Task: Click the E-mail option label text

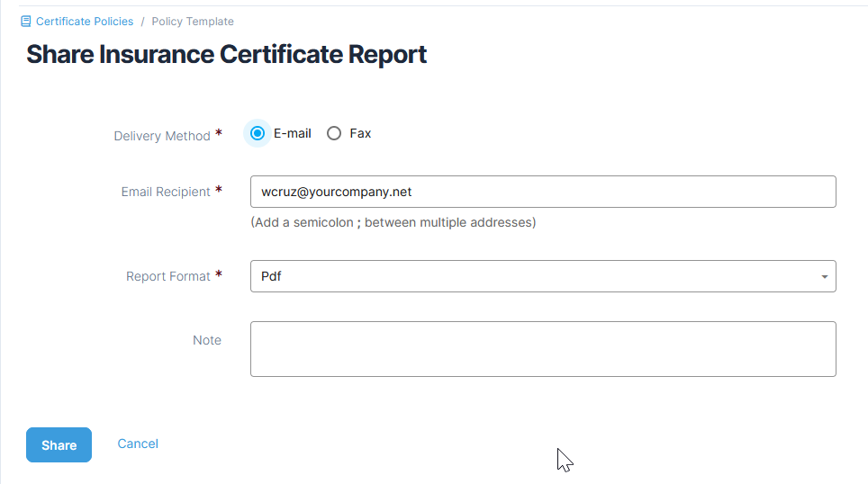Action: (292, 133)
